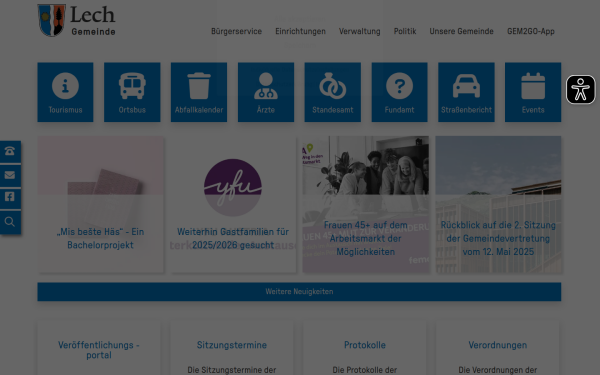The height and width of the screenshot is (375, 600).
Task: Click the telephone contact sidebar icon
Action: tap(10, 152)
